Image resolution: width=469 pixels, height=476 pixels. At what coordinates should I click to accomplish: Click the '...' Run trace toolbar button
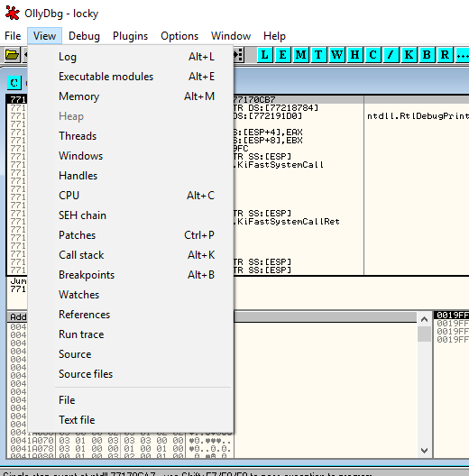462,55
